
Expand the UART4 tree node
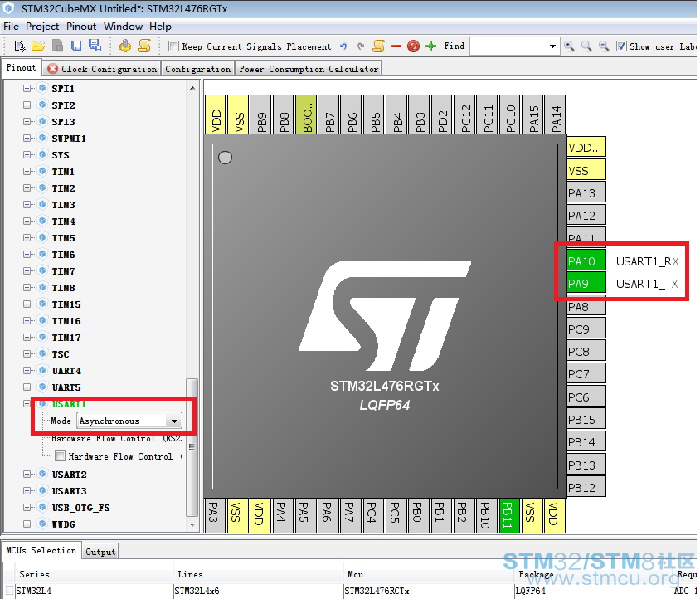coord(27,371)
